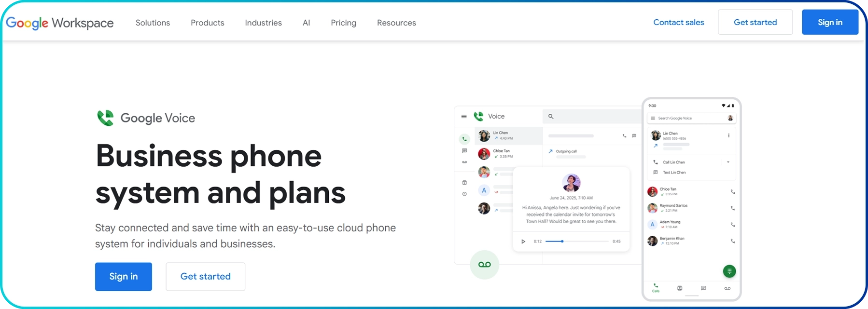The image size is (868, 309).
Task: Switch to the Messages tab in the phone's bottom bar
Action: pos(703,288)
